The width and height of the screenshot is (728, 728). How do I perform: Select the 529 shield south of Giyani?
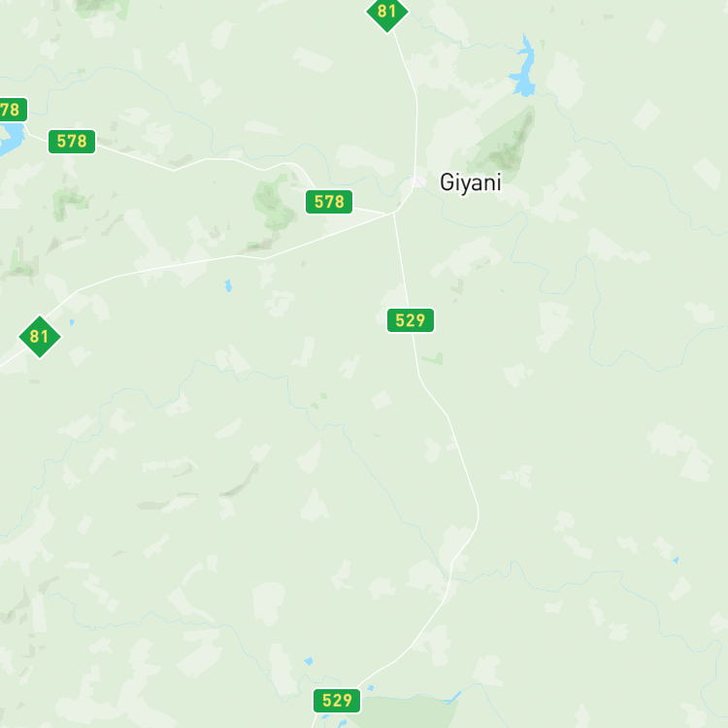point(411,320)
